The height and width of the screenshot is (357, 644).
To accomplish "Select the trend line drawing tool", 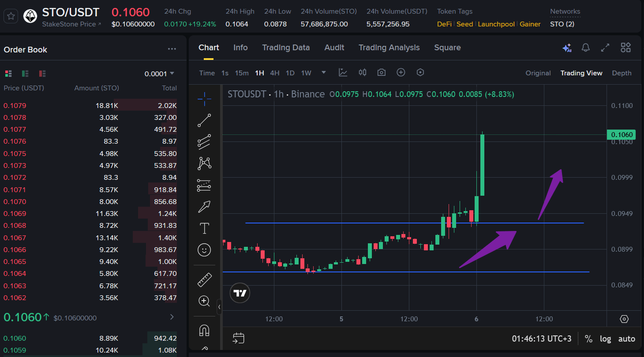I will tap(204, 120).
